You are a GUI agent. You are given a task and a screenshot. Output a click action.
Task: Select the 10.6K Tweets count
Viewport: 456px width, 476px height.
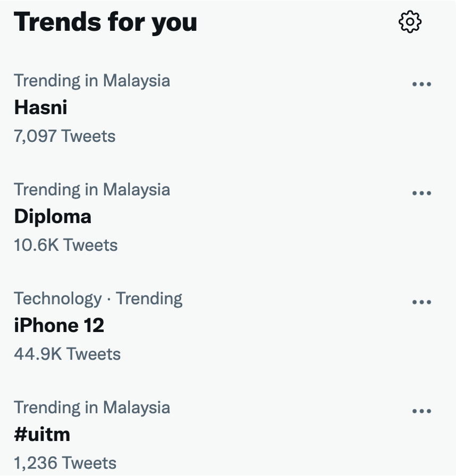click(x=66, y=245)
